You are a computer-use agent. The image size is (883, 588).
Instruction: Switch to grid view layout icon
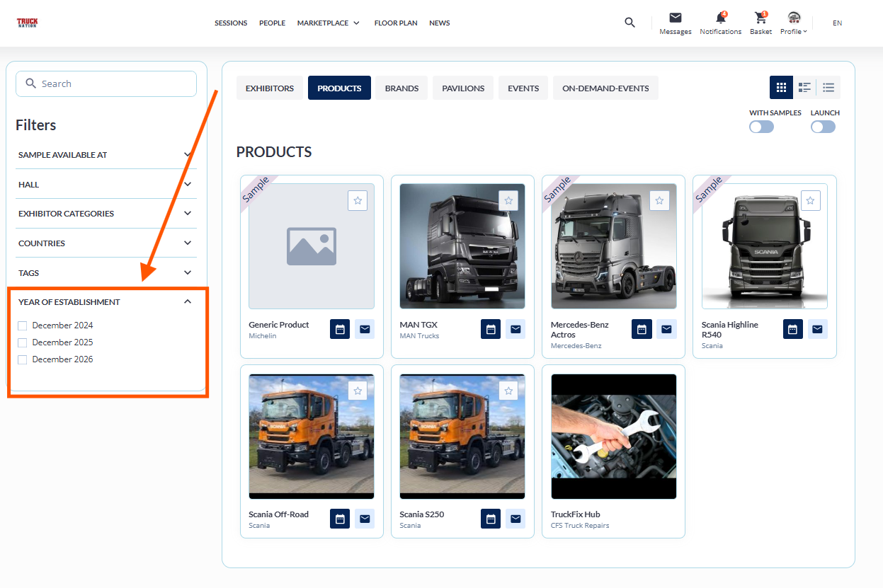pyautogui.click(x=781, y=88)
